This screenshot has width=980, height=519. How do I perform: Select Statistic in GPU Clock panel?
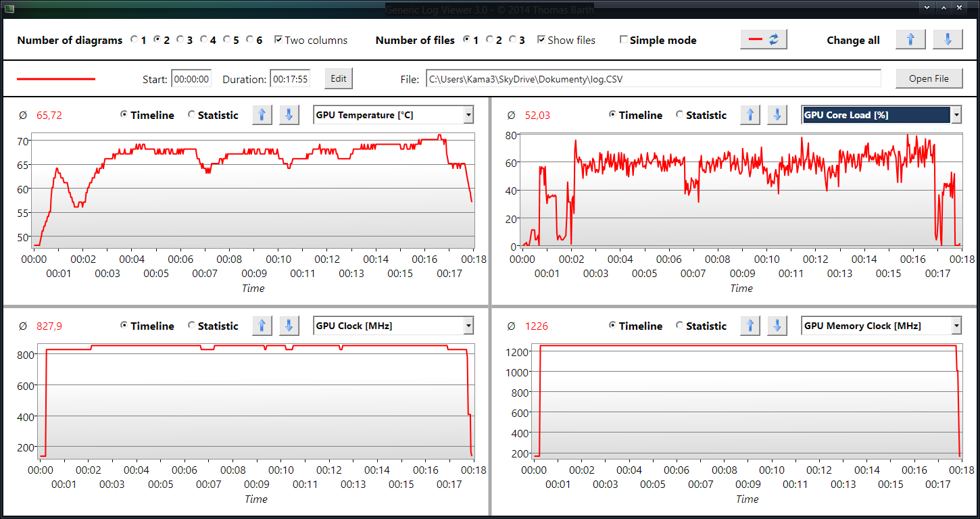click(x=191, y=326)
